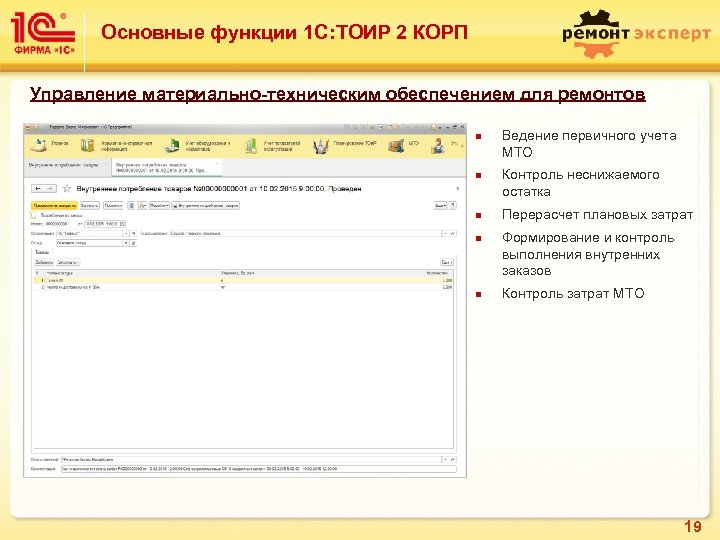Open Учет оборудования и нормативов icon
Image resolution: width=720 pixels, height=540 pixels.
click(172, 146)
